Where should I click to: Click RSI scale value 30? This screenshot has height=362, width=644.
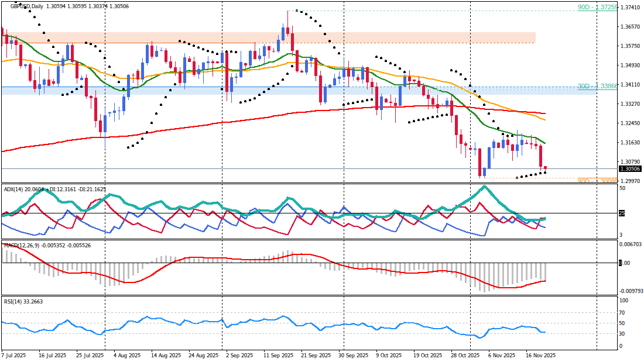click(622, 334)
